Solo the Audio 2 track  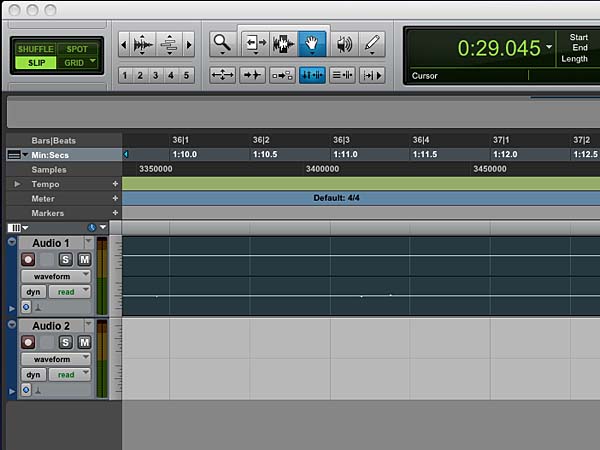click(66, 343)
